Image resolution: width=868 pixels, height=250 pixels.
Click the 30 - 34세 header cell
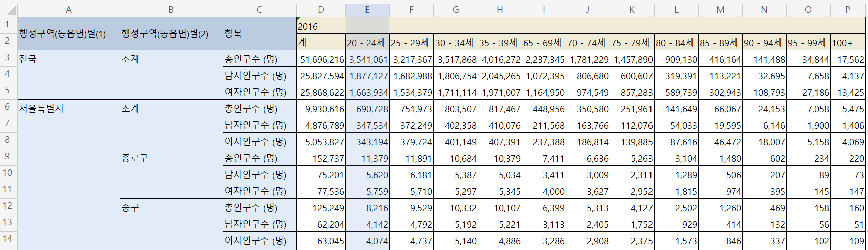coord(456,42)
